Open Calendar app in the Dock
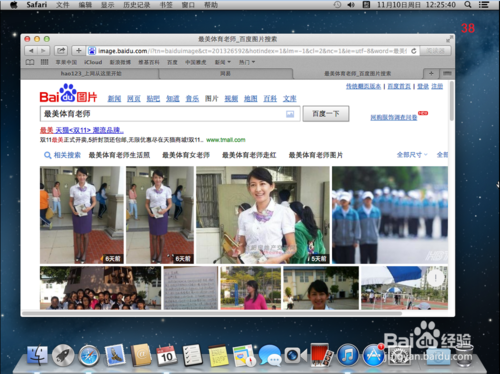Viewport: 500px width, 374px height. tap(167, 355)
